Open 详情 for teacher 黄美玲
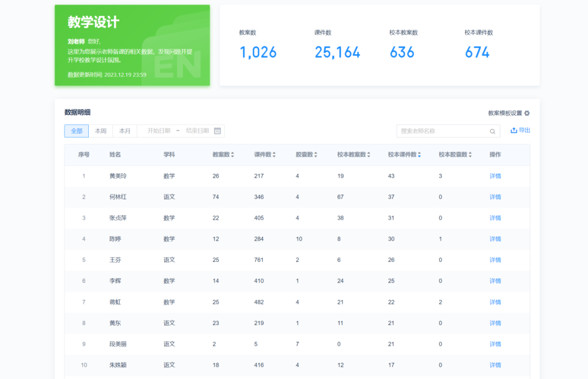The image size is (588, 379). [x=495, y=176]
